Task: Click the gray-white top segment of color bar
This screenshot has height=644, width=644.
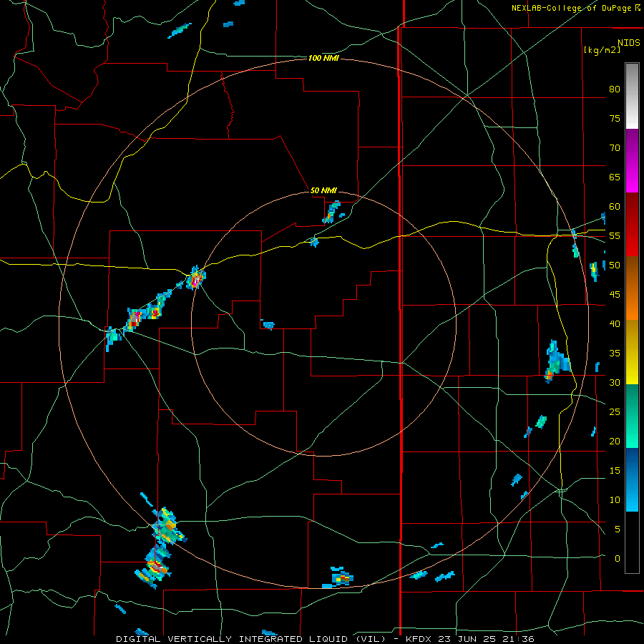Action: pos(632,96)
